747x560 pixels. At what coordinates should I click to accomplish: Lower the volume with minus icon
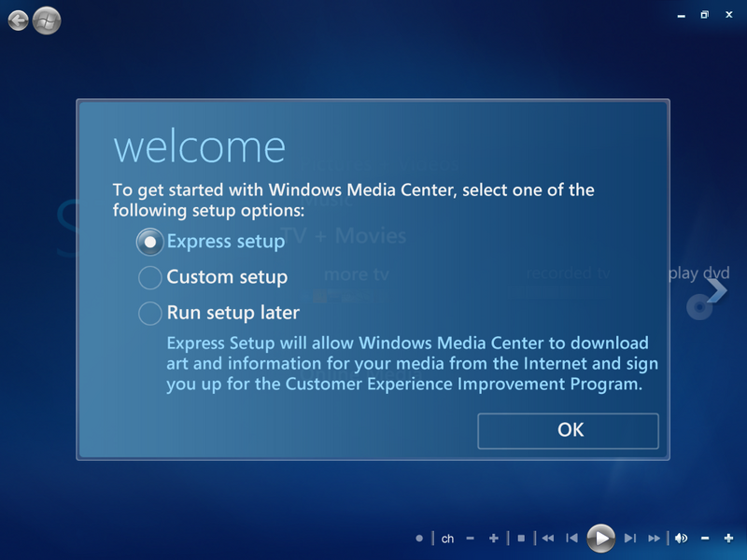[705, 539]
